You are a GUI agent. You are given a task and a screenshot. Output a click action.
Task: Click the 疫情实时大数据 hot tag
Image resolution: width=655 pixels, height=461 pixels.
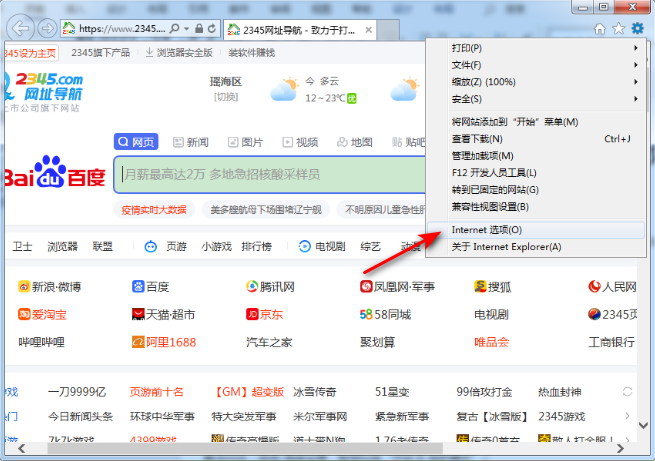pyautogui.click(x=154, y=210)
